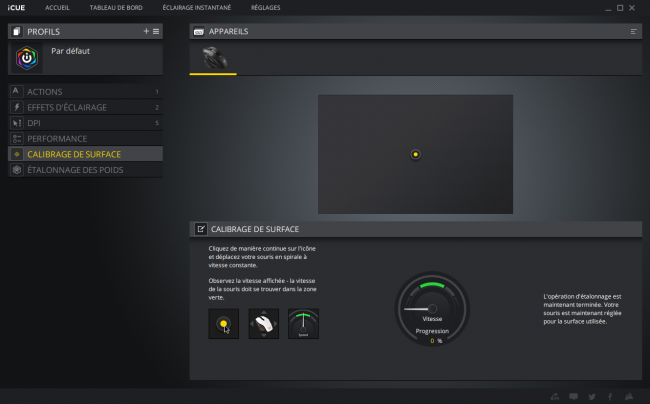Image resolution: width=650 pixels, height=404 pixels.
Task: Click the yellow calibration target dot
Action: (x=415, y=154)
